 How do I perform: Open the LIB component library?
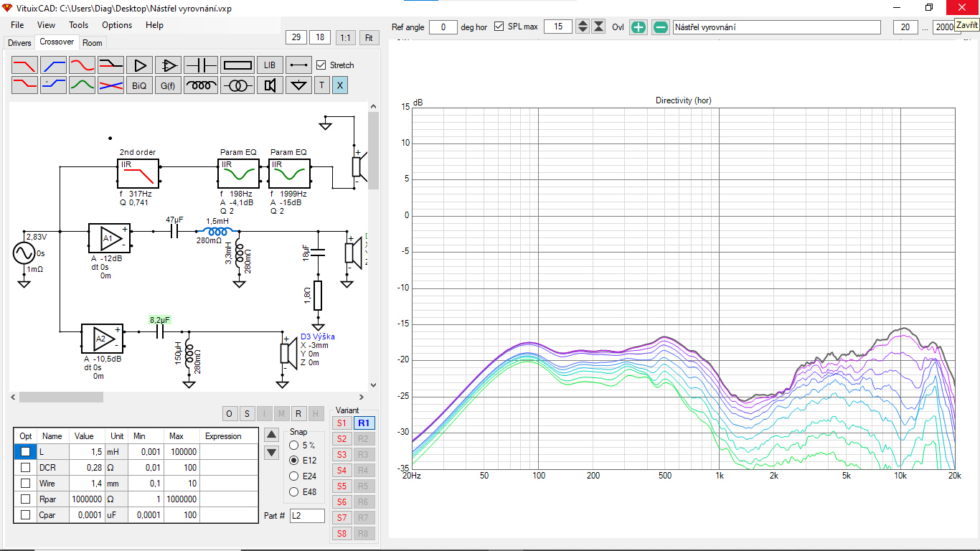270,65
